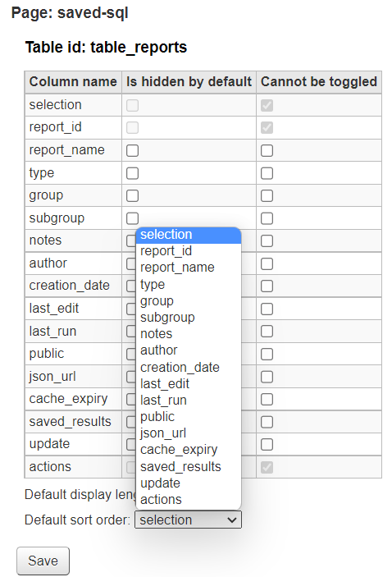The height and width of the screenshot is (577, 392).
Task: Check cannot be toggled for notes
Action: point(267,241)
